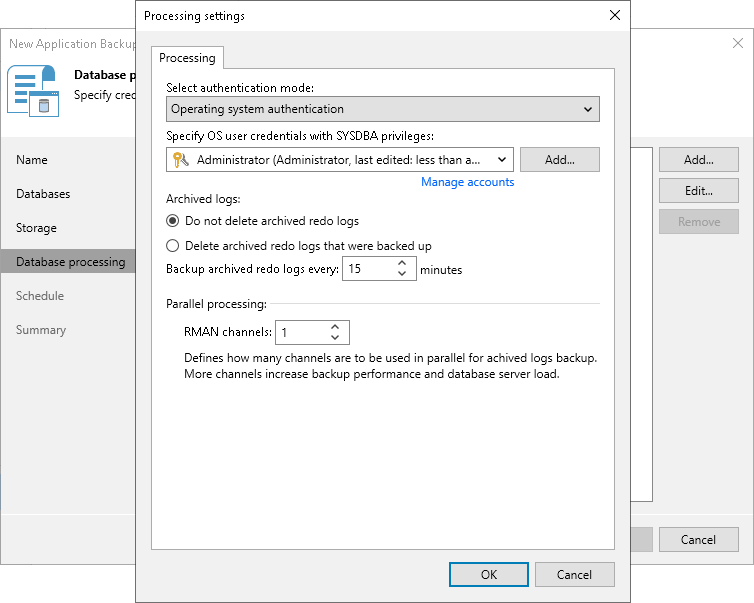Click Edit in the backup wizard window

(x=699, y=191)
